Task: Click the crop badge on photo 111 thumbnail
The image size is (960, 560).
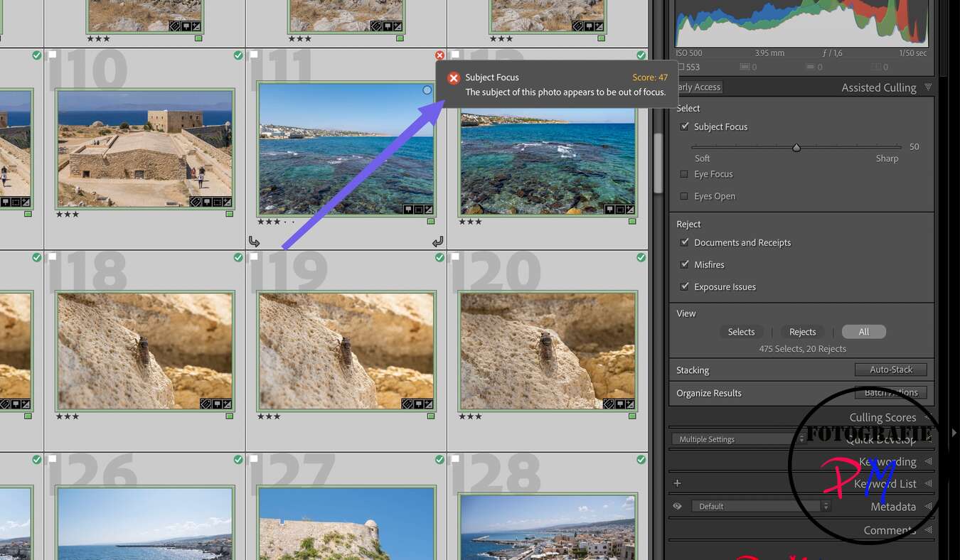Action: [419, 209]
